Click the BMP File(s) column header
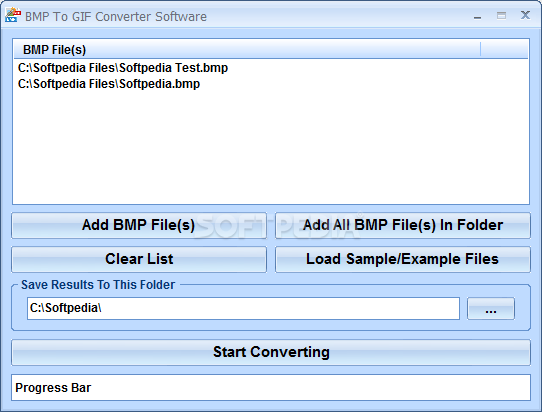 click(x=247, y=49)
